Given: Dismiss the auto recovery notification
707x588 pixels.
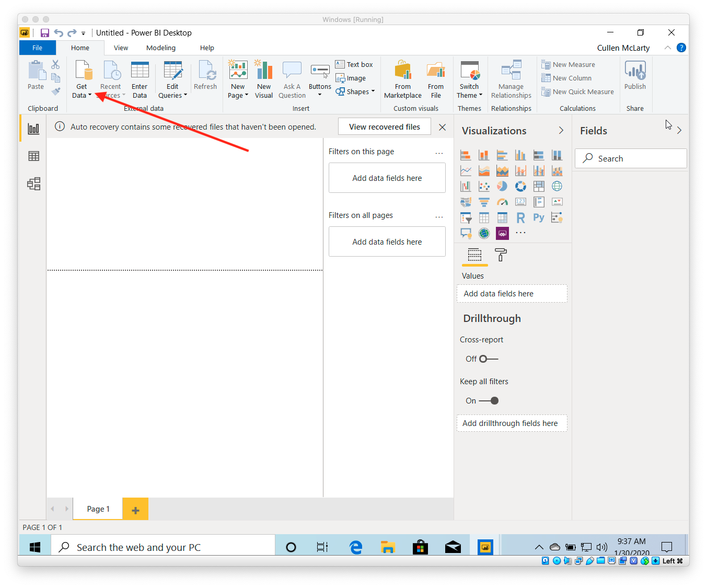Looking at the screenshot, I should (x=443, y=127).
